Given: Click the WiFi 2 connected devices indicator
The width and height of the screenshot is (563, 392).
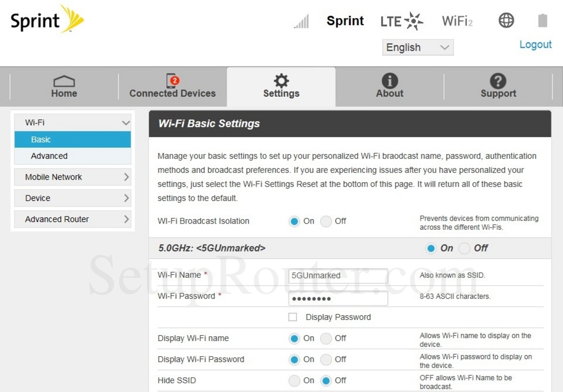Looking at the screenshot, I should click(457, 21).
